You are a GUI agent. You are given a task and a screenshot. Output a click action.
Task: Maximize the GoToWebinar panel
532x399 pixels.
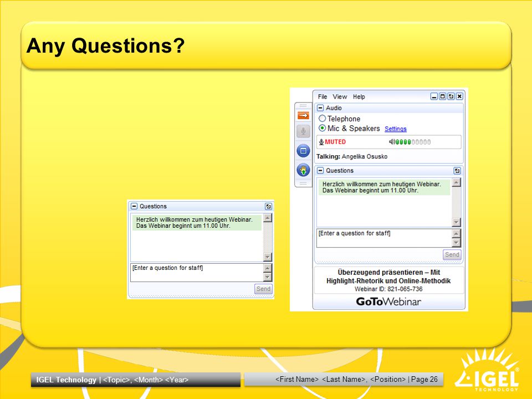(442, 96)
